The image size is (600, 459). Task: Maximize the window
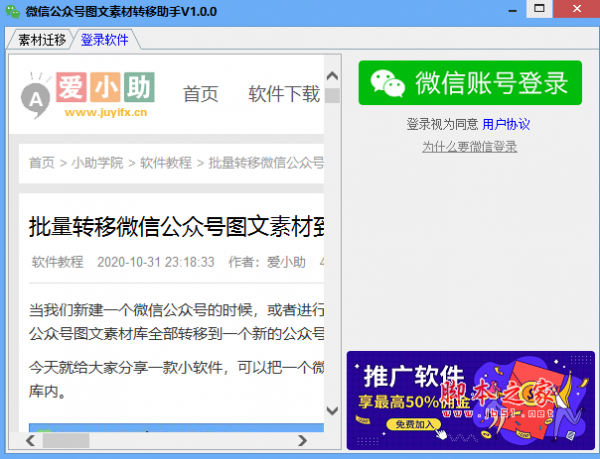[539, 9]
